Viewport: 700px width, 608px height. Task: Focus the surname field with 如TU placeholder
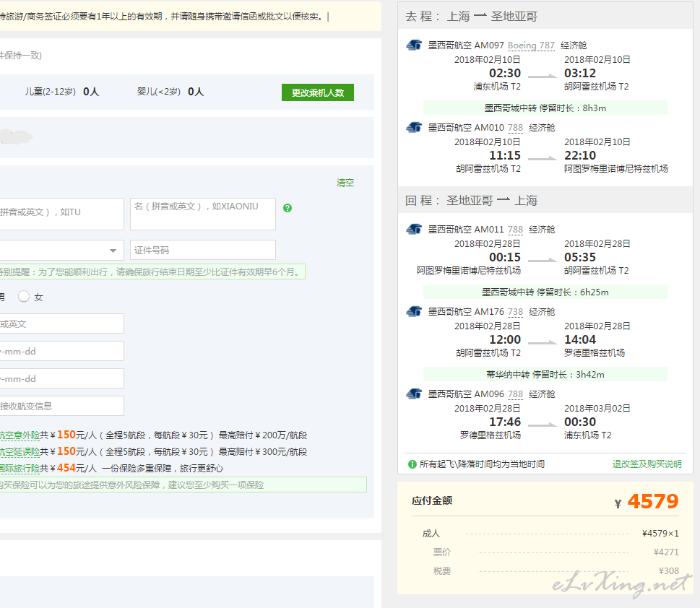(61, 214)
